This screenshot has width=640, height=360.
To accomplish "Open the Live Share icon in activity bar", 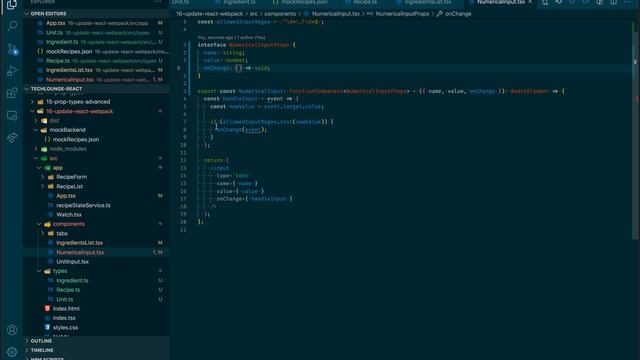I will 12,138.
